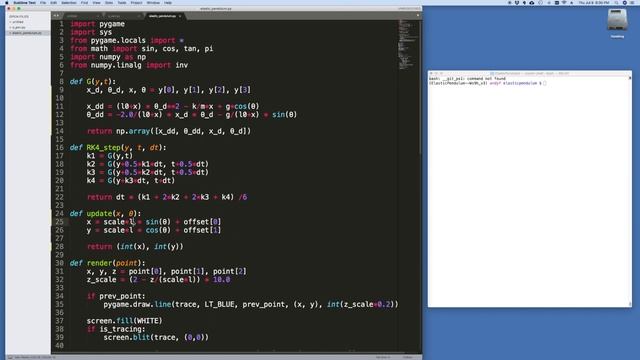Open the Selection menu
This screenshot has width=640, height=360.
(69, 2)
